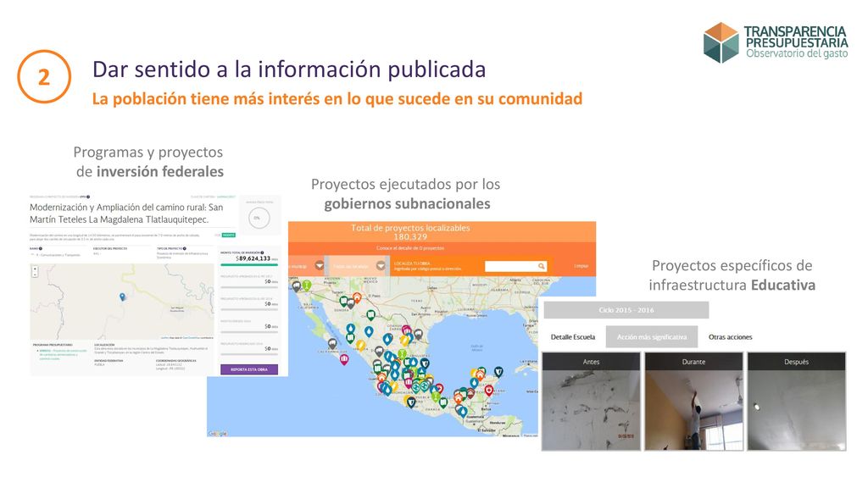Open the Acción más significativa tab

[x=652, y=337]
